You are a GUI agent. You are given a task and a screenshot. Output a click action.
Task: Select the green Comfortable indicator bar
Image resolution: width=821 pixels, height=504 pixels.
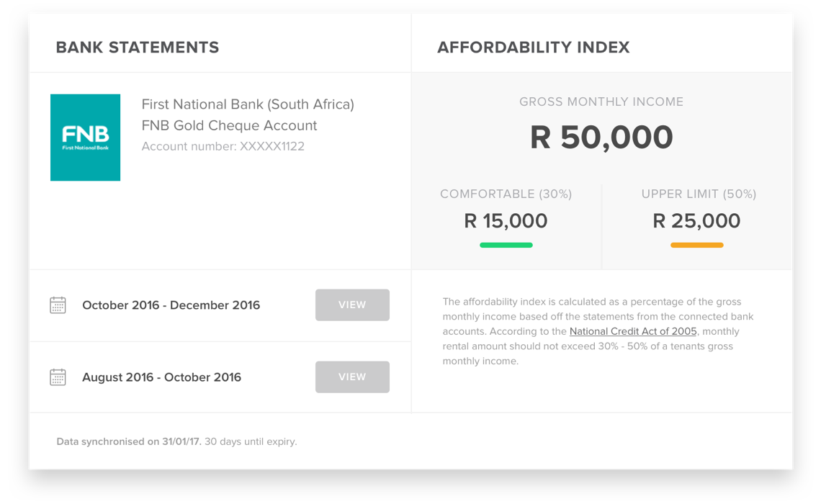[506, 245]
